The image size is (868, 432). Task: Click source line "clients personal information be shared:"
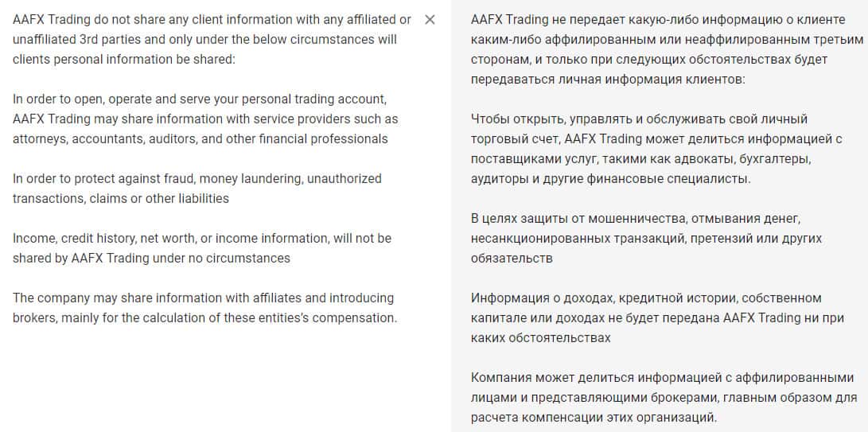[x=124, y=59]
